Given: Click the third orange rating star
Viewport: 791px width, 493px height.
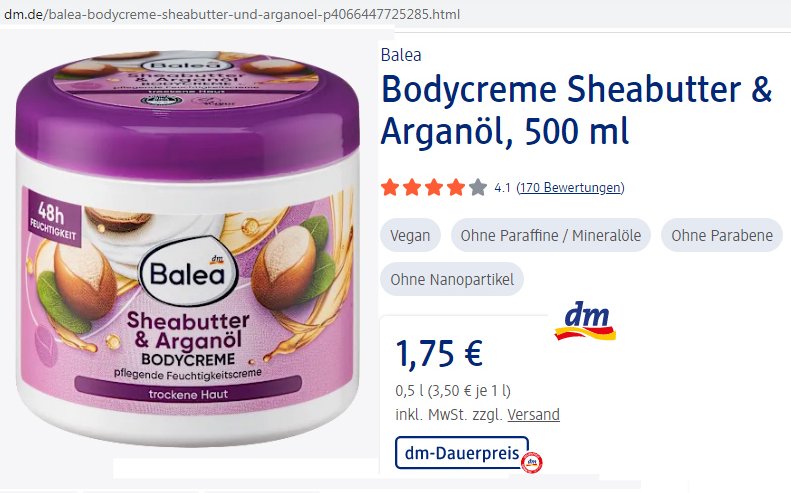Looking at the screenshot, I should (434, 188).
